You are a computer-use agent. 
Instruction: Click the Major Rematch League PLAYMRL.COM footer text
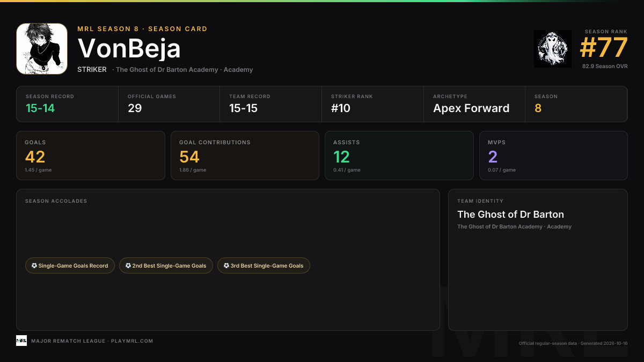pyautogui.click(x=92, y=341)
